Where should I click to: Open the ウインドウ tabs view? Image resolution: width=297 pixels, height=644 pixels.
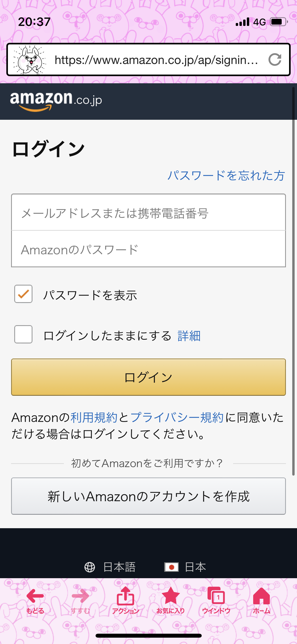click(216, 600)
